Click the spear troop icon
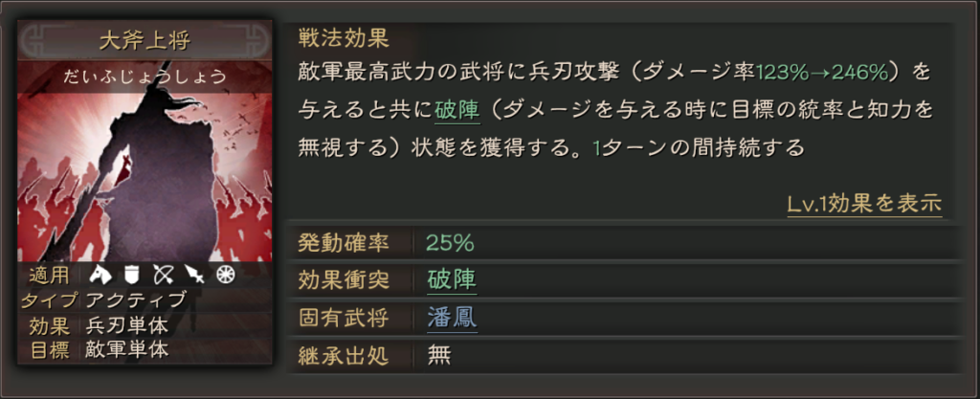The height and width of the screenshot is (399, 980). [x=194, y=276]
